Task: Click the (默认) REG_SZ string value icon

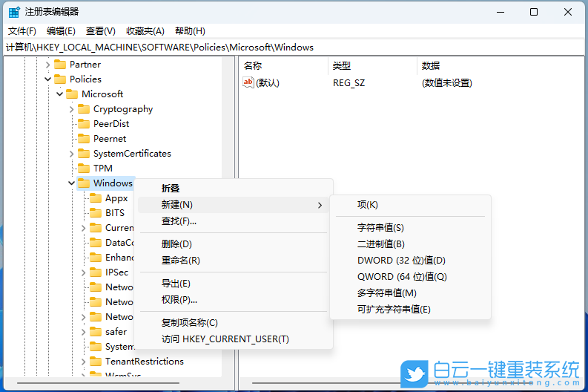Action: 248,83
